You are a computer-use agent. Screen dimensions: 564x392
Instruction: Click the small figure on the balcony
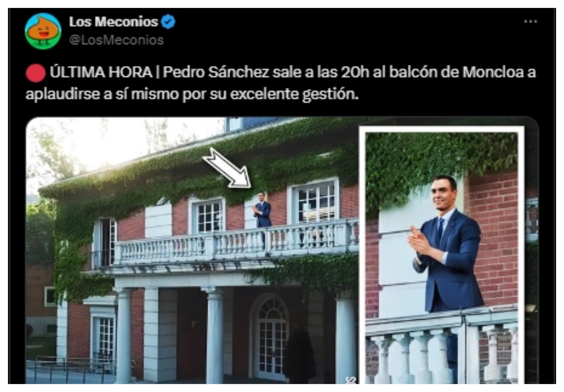pyautogui.click(x=262, y=210)
